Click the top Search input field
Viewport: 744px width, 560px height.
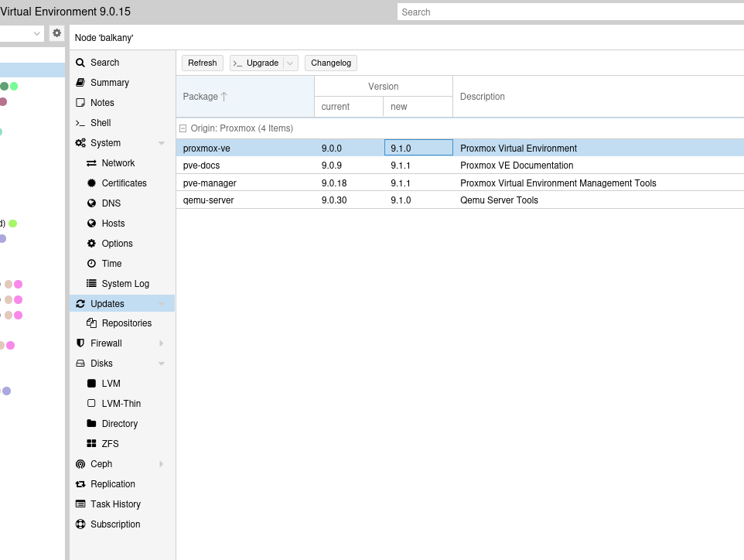pos(569,12)
